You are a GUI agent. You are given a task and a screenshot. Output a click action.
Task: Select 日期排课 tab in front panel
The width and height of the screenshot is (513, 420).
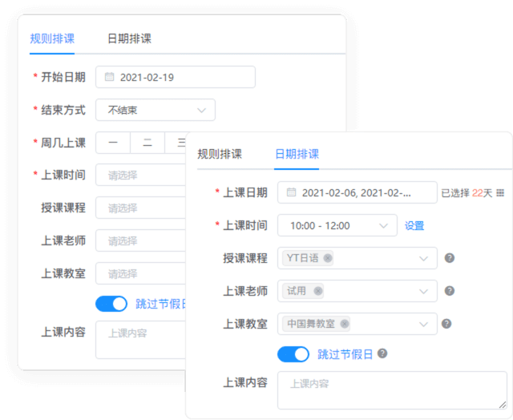tap(297, 154)
